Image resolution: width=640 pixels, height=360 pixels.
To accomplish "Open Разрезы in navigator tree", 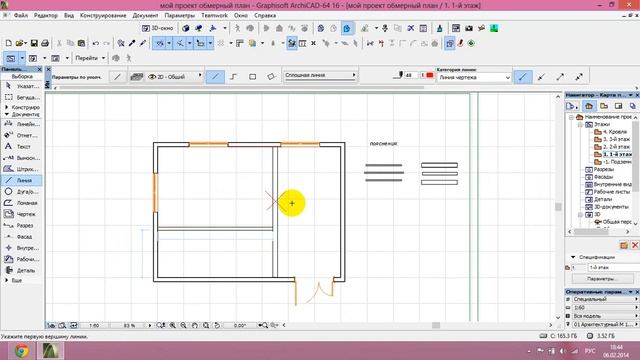I will point(600,169).
